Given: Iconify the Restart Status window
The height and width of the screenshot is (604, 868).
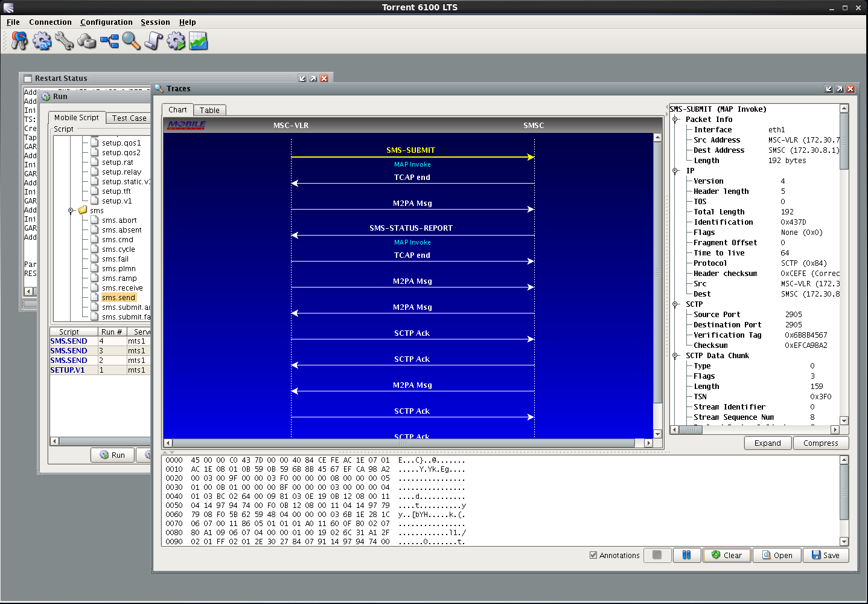Looking at the screenshot, I should tap(302, 79).
